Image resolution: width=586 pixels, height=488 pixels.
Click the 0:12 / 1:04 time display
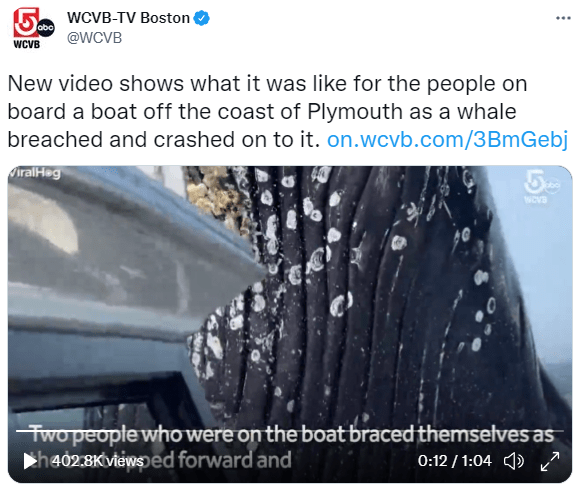[x=454, y=461]
